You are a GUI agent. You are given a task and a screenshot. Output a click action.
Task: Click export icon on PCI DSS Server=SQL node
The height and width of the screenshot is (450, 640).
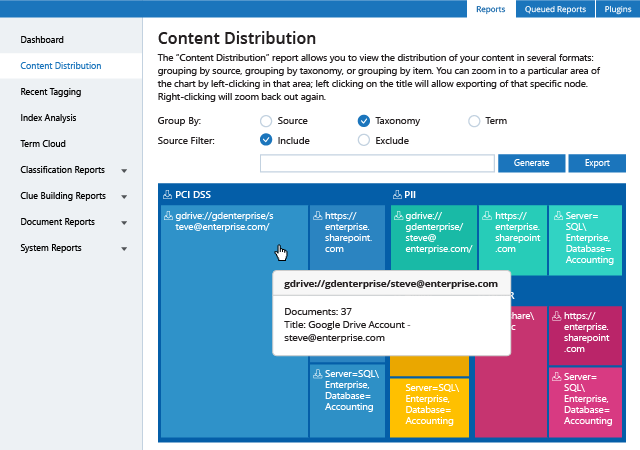point(318,374)
